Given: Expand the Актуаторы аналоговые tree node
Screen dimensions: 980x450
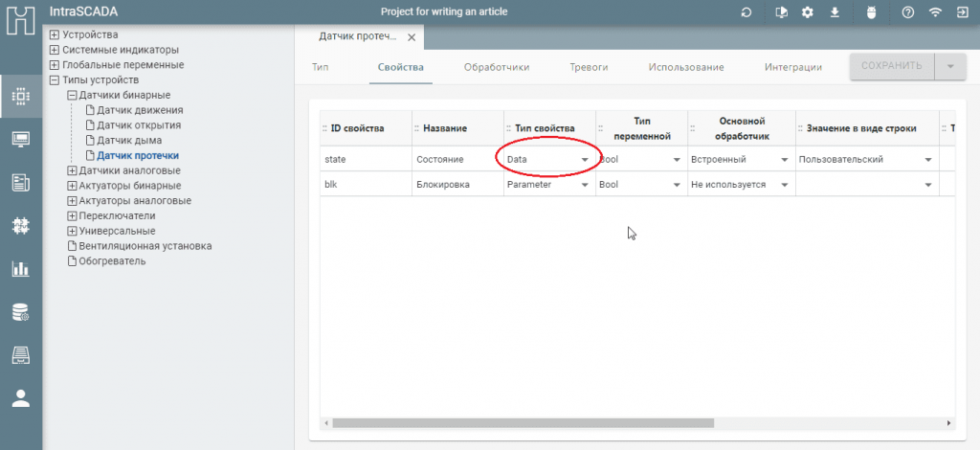Looking at the screenshot, I should [x=72, y=201].
